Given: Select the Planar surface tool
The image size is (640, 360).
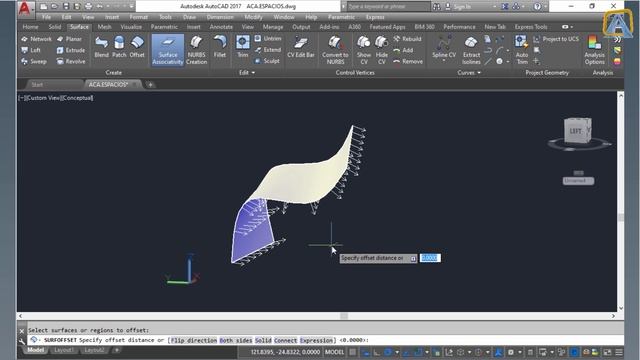Looking at the screenshot, I should 69,39.
